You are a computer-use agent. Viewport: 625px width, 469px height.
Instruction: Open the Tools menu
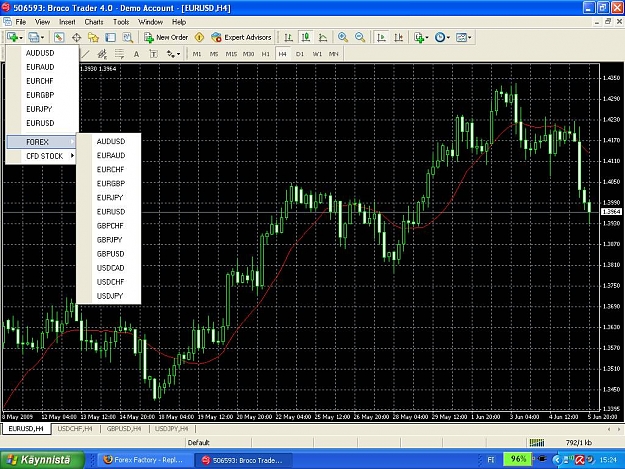coord(121,22)
